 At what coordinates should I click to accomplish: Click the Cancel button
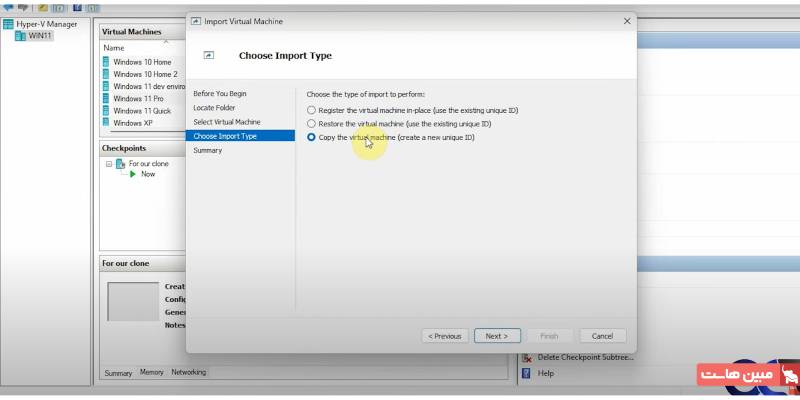tap(603, 336)
